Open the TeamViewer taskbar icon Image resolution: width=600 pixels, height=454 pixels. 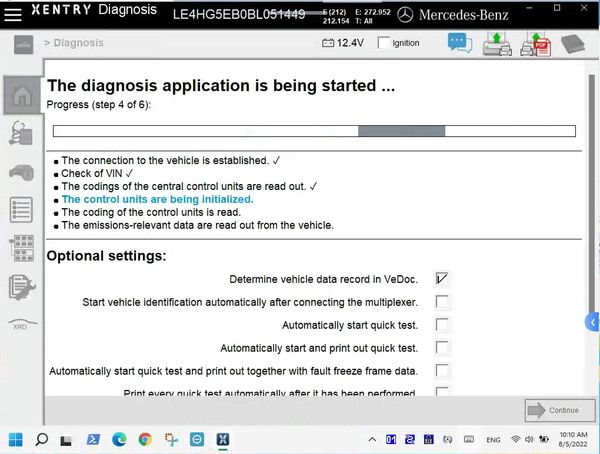pyautogui.click(x=197, y=439)
